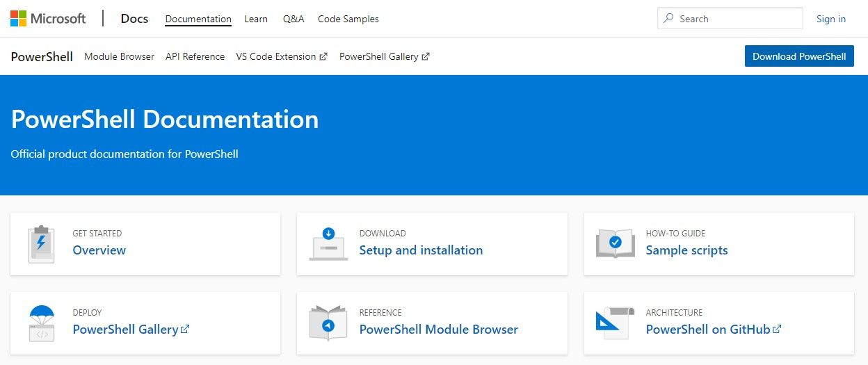Viewport: 868px width, 365px height.
Task: Click the Sign in link
Action: (x=831, y=19)
